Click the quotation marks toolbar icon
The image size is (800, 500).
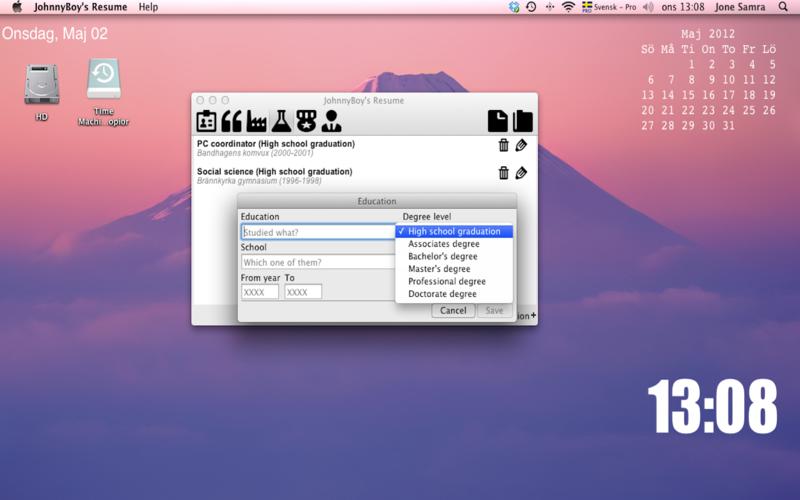pyautogui.click(x=232, y=121)
